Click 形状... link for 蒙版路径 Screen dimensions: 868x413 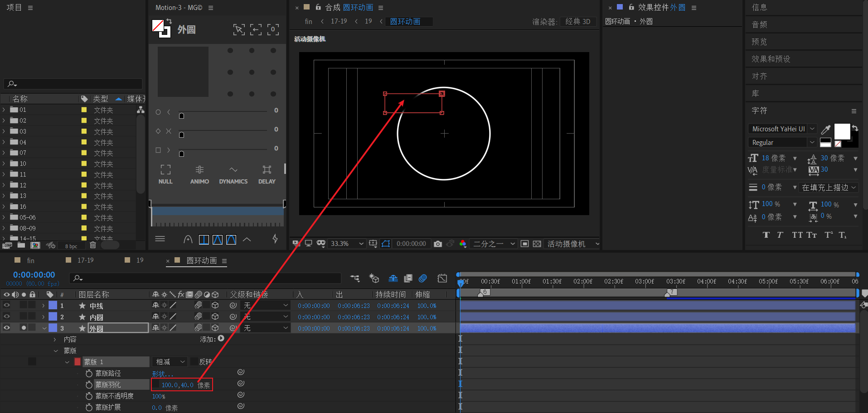(162, 374)
